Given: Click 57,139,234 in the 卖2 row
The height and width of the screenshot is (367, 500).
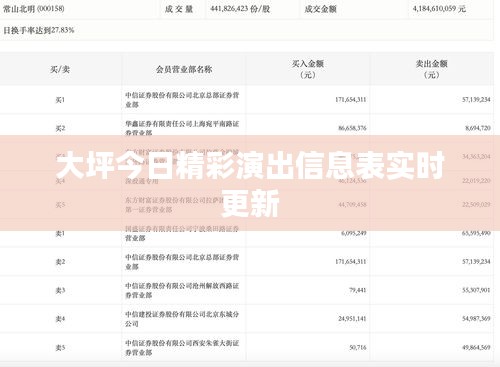Looking at the screenshot, I should point(476,261).
